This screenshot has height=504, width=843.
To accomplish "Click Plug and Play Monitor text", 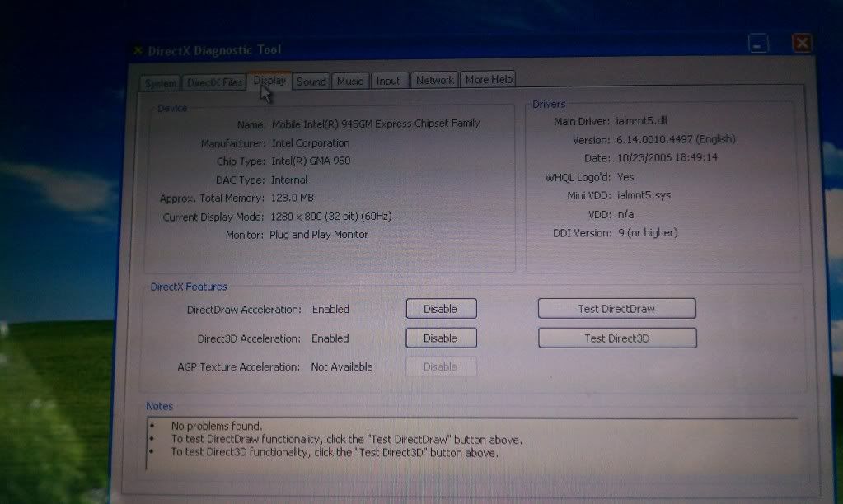I will click(x=319, y=234).
